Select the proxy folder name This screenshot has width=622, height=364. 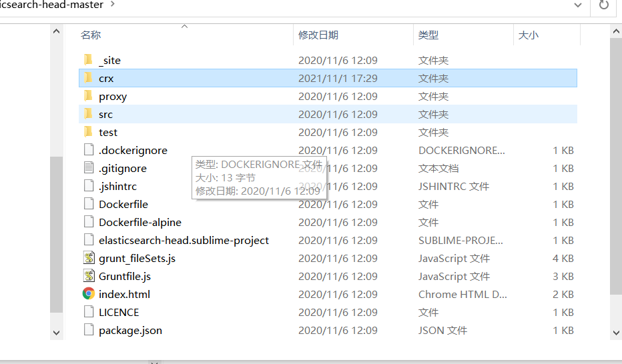coord(113,96)
